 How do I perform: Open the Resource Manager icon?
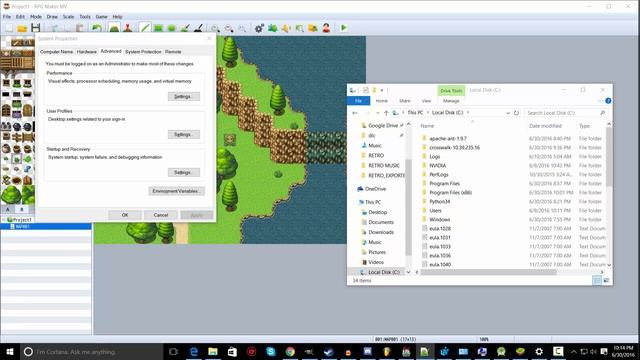click(313, 28)
